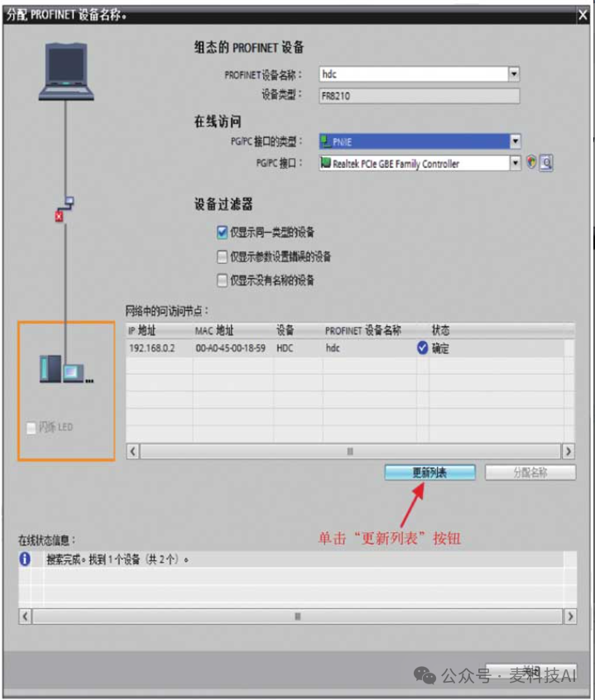Screen dimensions: 595x700
Task: Click the PROFINET device name field hdc
Action: click(414, 74)
